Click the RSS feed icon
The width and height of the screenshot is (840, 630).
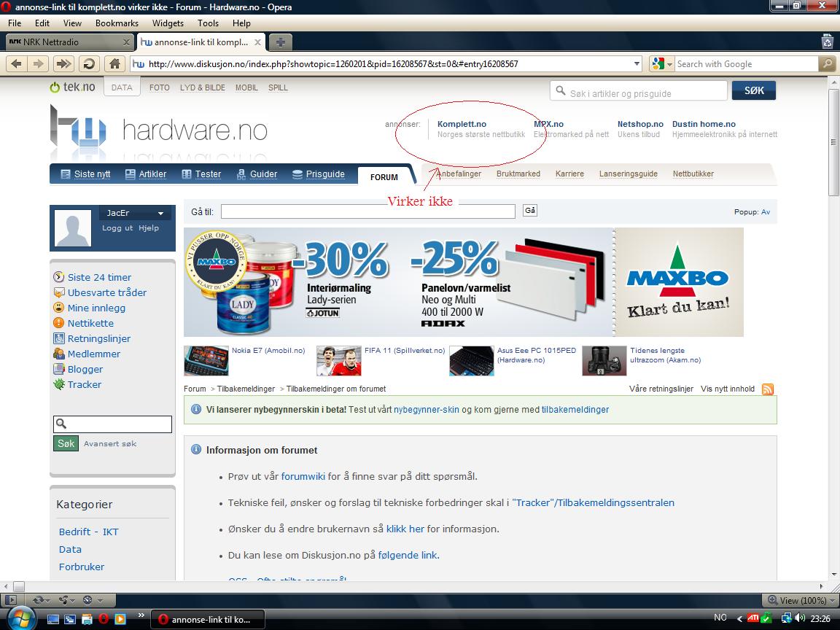pos(768,389)
